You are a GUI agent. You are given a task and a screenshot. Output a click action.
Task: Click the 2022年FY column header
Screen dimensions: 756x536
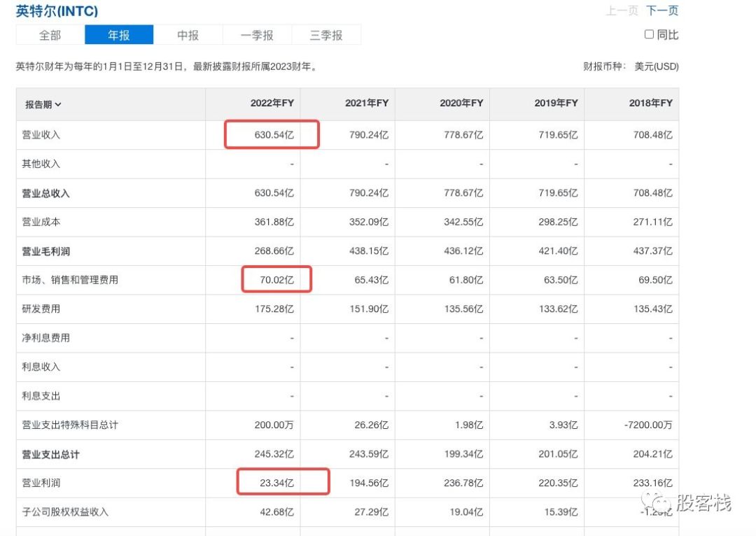(272, 103)
